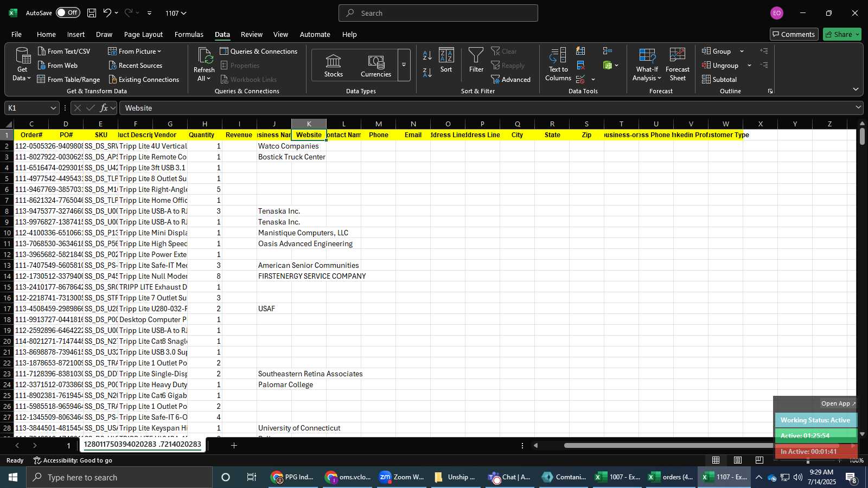Open the Comments pane button
The height and width of the screenshot is (488, 868).
click(x=794, y=34)
